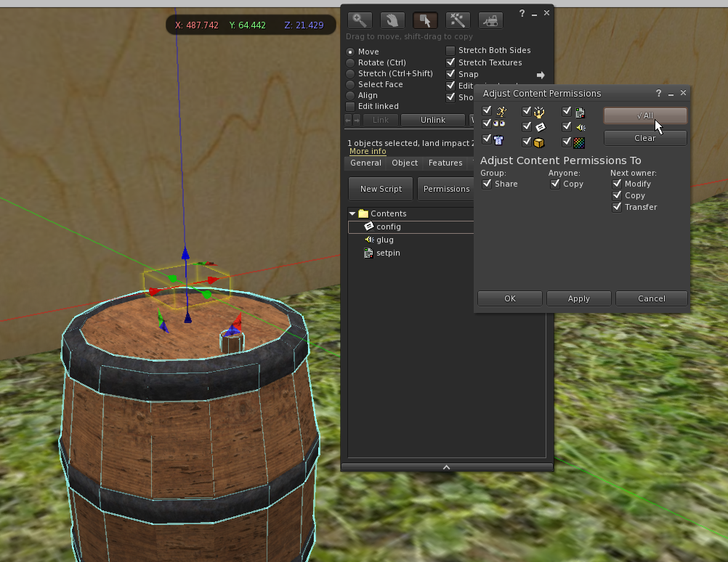Select the Move hand tool

coord(392,20)
